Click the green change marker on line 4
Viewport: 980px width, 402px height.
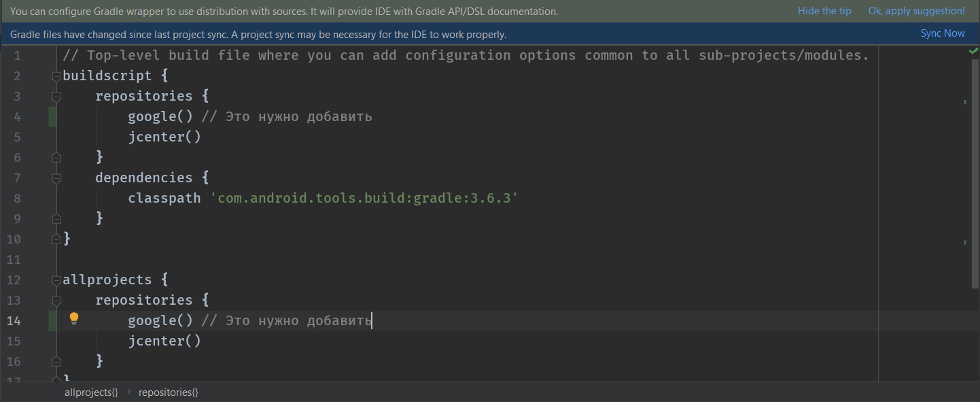tap(52, 117)
